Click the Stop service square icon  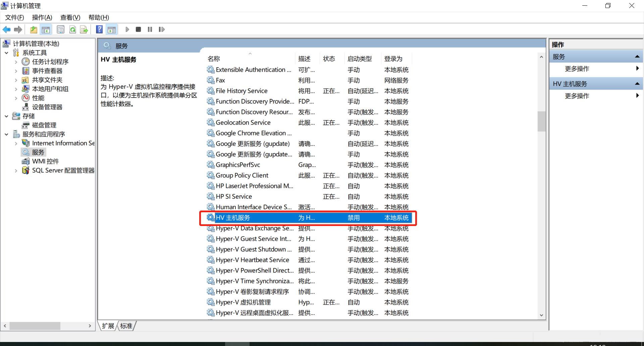[138, 30]
